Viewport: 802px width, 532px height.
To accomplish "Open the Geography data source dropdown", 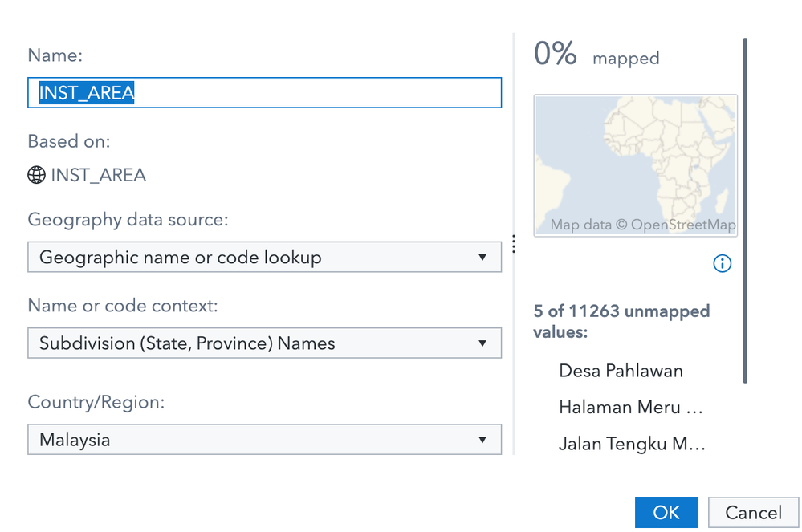I will [265, 258].
